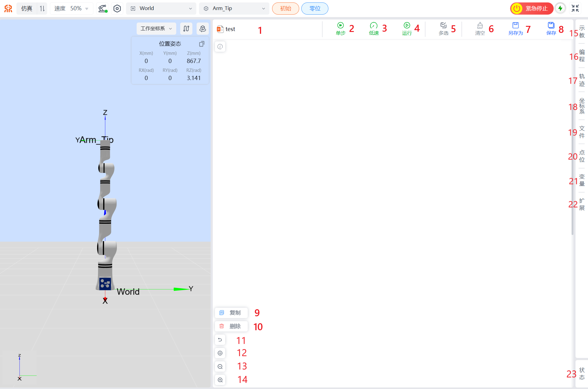Click the clear (清空) broom icon

(480, 26)
